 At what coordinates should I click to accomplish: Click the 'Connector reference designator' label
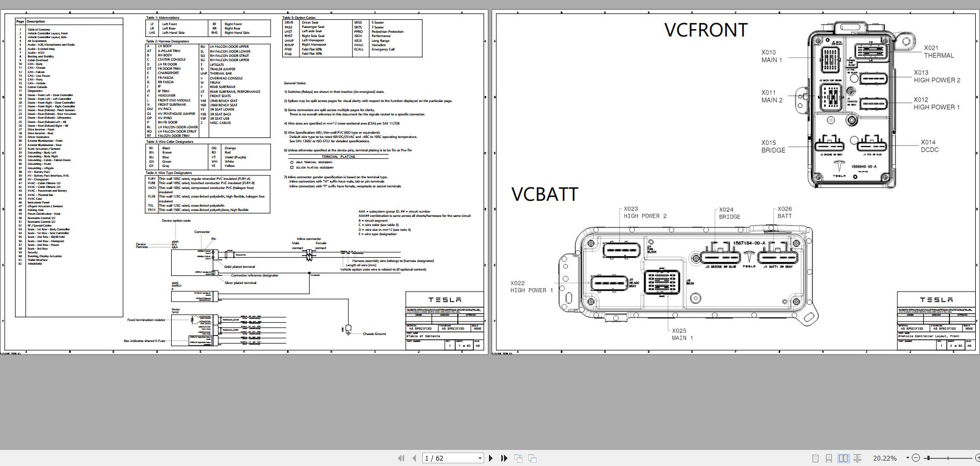pyautogui.click(x=255, y=275)
